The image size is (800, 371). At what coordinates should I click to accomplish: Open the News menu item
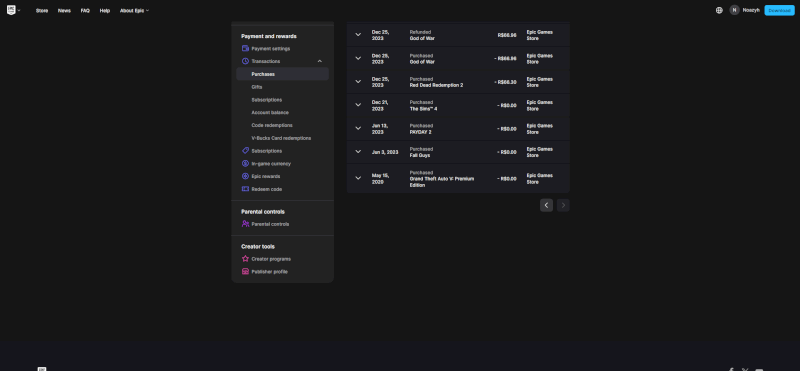point(64,11)
